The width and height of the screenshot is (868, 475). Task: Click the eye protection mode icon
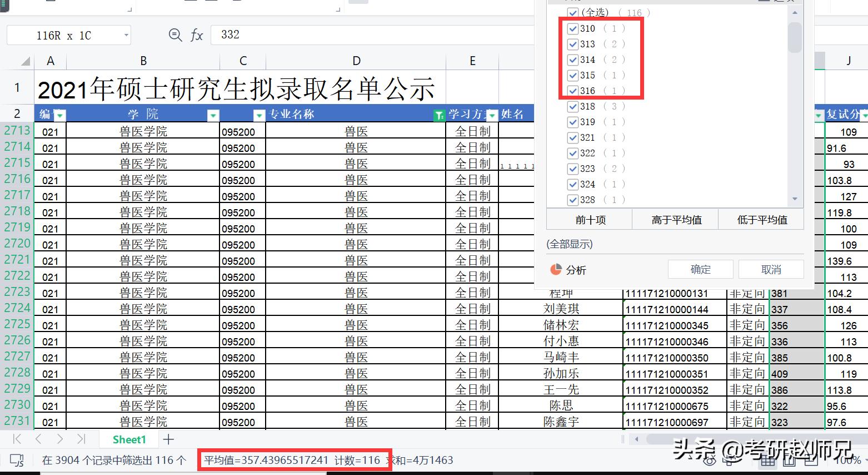[x=710, y=461]
